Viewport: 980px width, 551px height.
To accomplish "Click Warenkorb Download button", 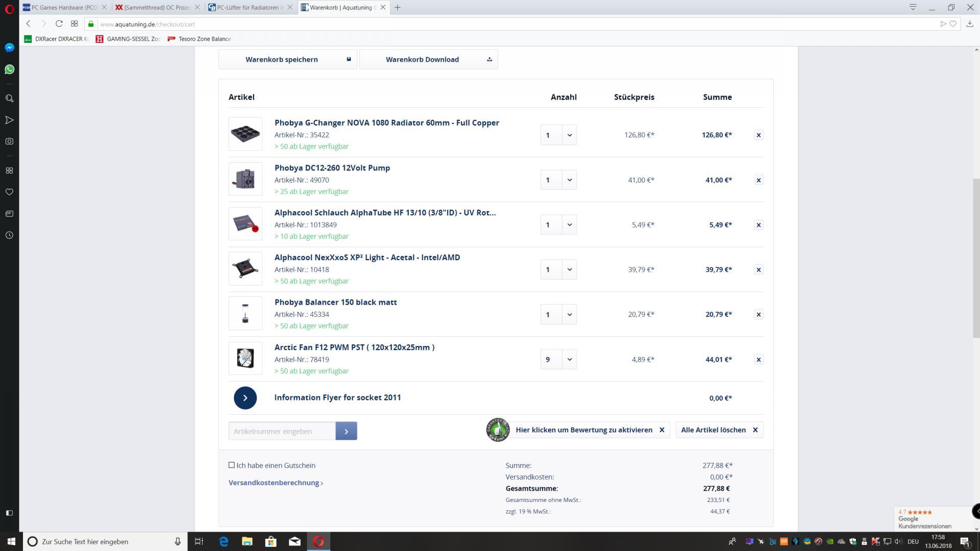I will tap(429, 59).
